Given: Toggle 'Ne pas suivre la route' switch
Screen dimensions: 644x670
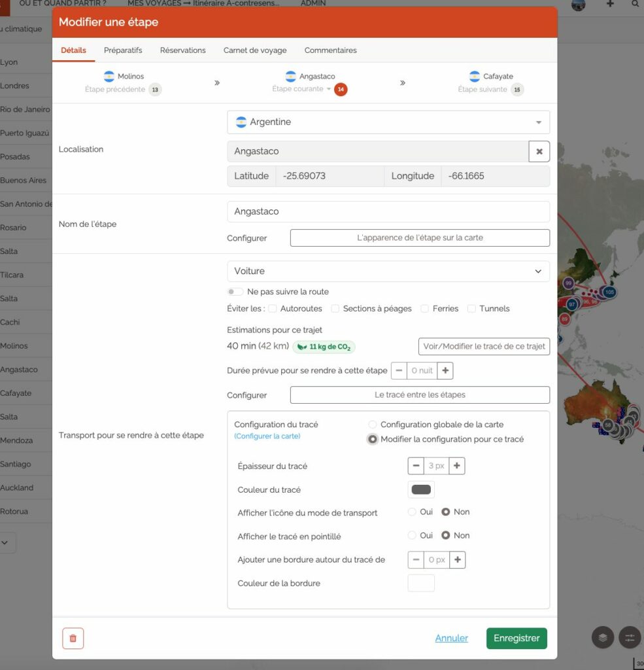Looking at the screenshot, I should point(235,292).
